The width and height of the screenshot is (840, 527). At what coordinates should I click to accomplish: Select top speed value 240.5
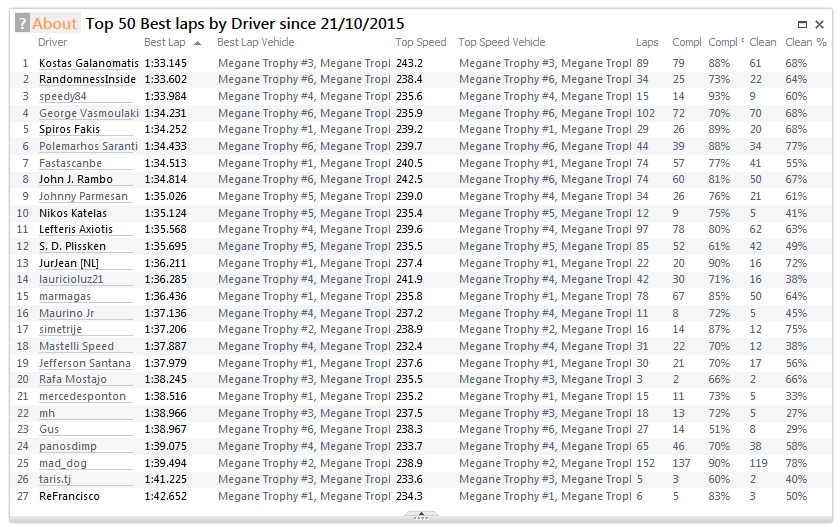click(409, 163)
